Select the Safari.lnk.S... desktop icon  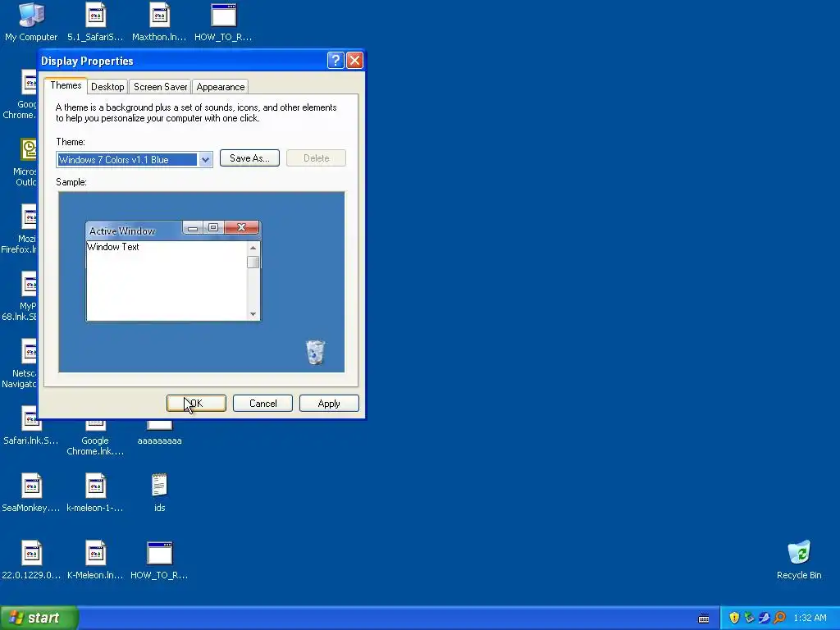(x=31, y=426)
